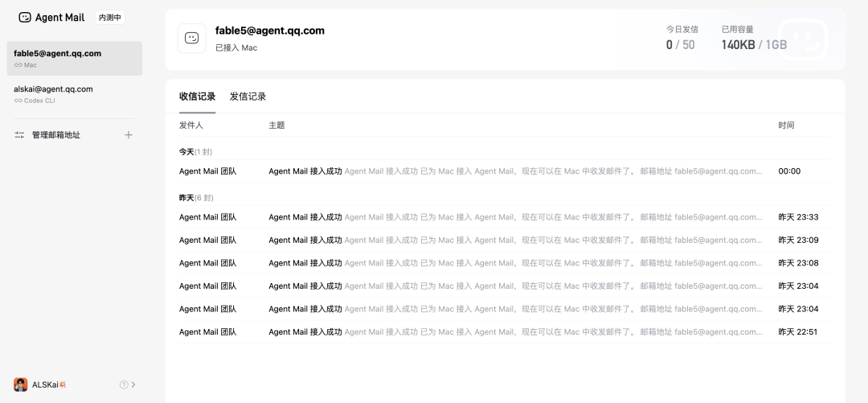This screenshot has width=868, height=403.
Task: Click the fable5@agent.qq.com header title
Action: (269, 31)
